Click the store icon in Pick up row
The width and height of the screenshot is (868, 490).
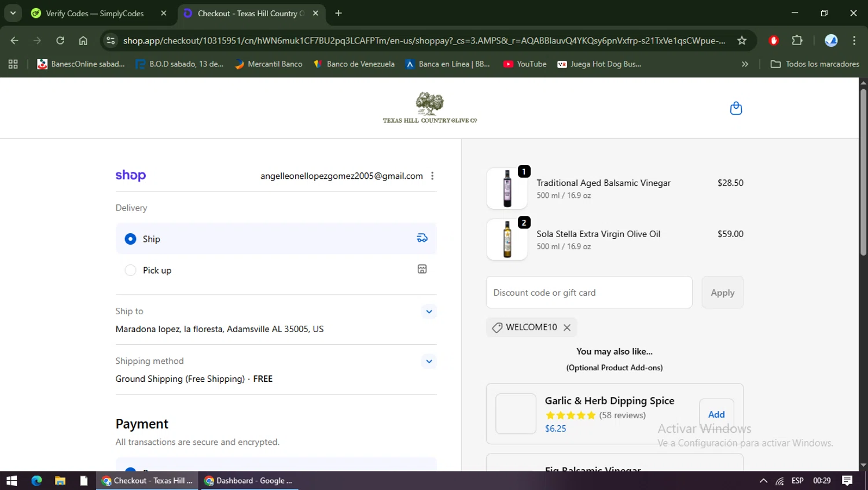click(x=422, y=269)
